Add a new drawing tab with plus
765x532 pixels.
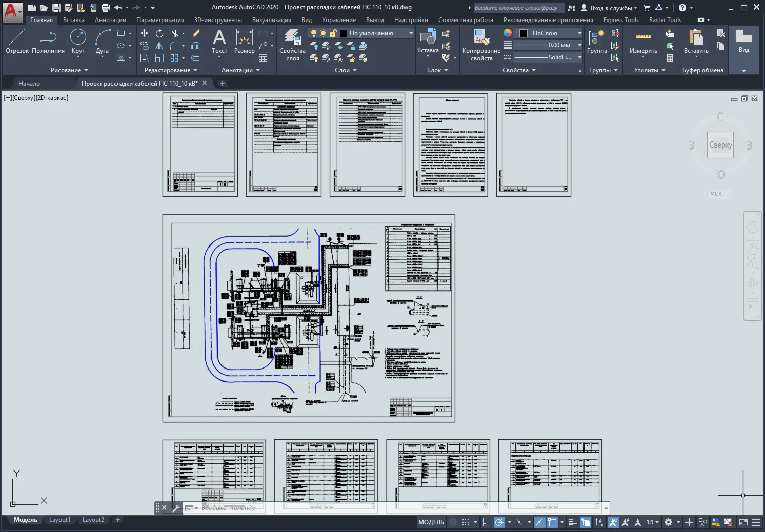(x=223, y=83)
